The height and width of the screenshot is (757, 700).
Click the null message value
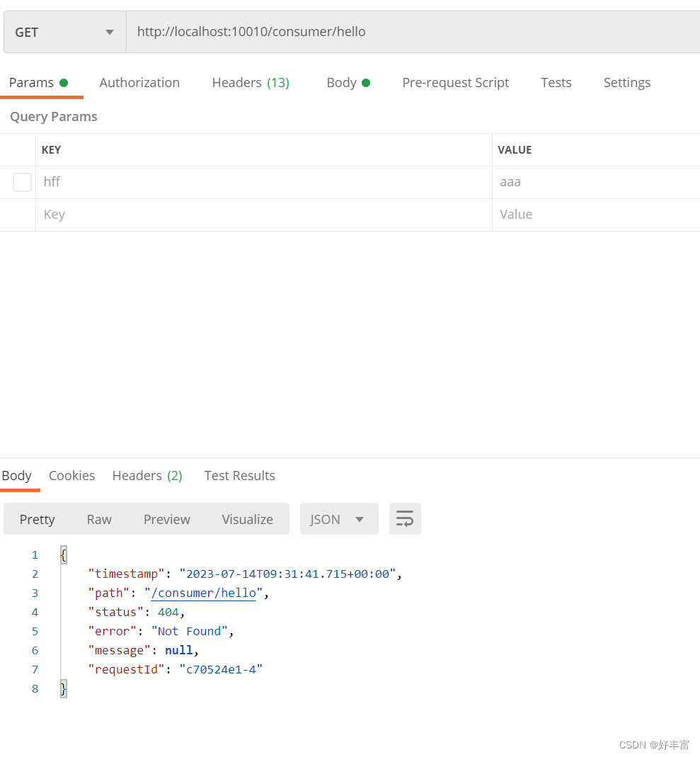click(x=178, y=650)
